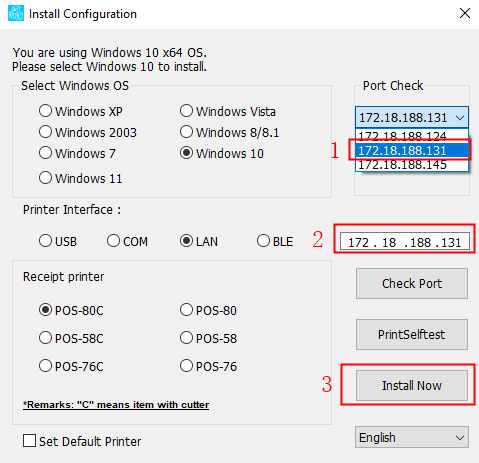
Task: Pick 172.18.188.124 from the list
Action: pyautogui.click(x=412, y=136)
